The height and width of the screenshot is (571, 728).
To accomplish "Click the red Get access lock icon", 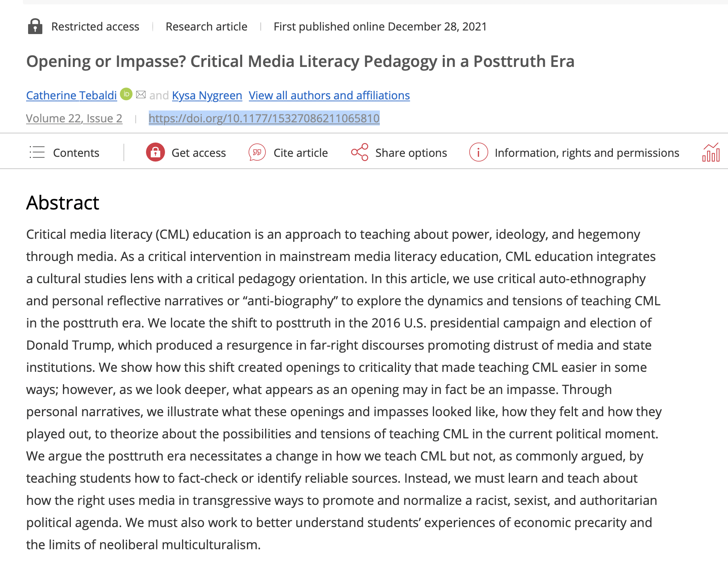I will (x=155, y=152).
